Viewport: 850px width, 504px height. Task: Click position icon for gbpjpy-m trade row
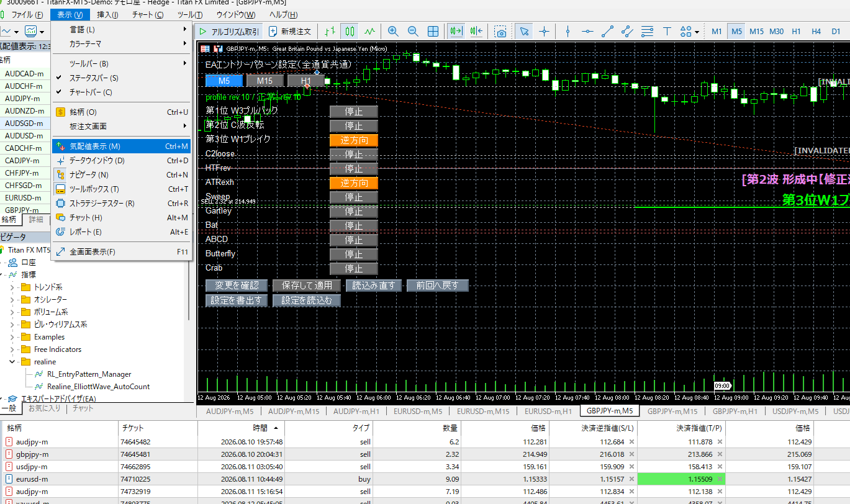(x=9, y=454)
